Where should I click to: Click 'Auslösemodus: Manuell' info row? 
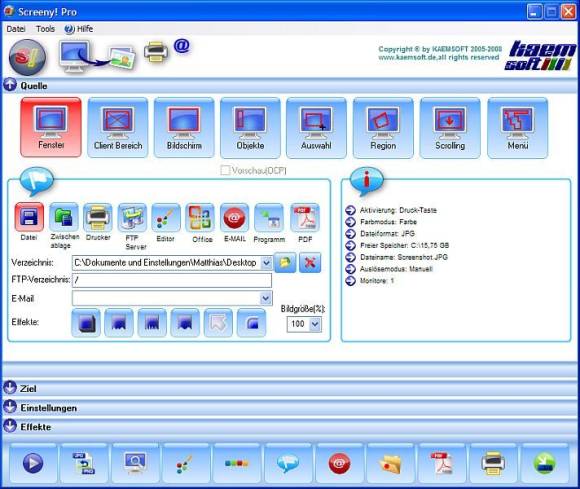(x=389, y=269)
